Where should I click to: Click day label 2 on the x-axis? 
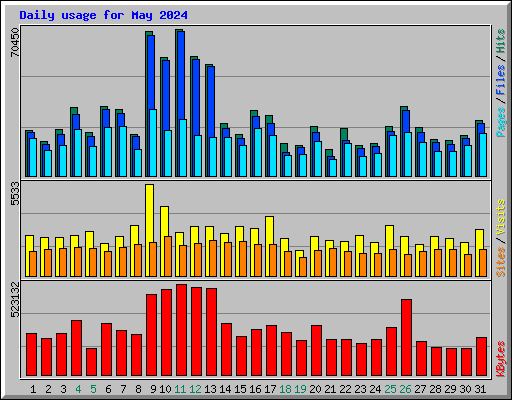48,389
